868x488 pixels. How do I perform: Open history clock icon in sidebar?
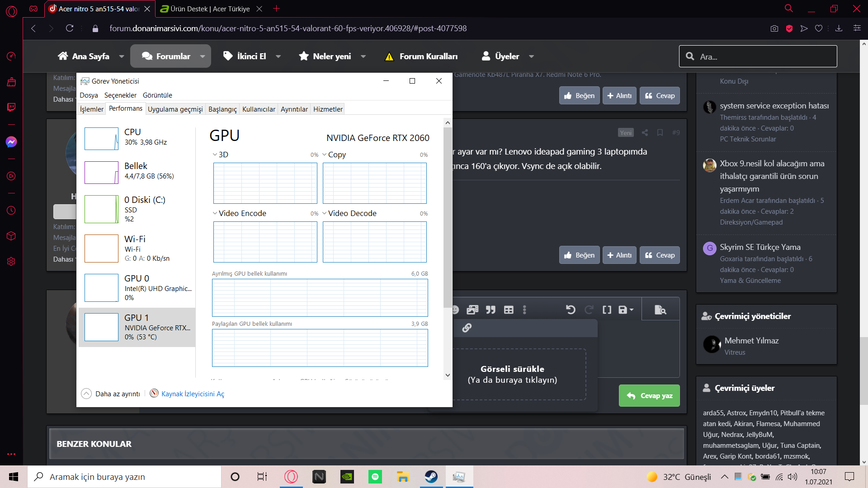pos(11,211)
